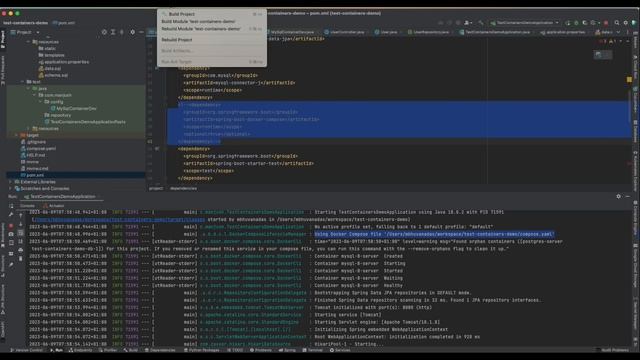Collapse the test folder in project tree

22,82
